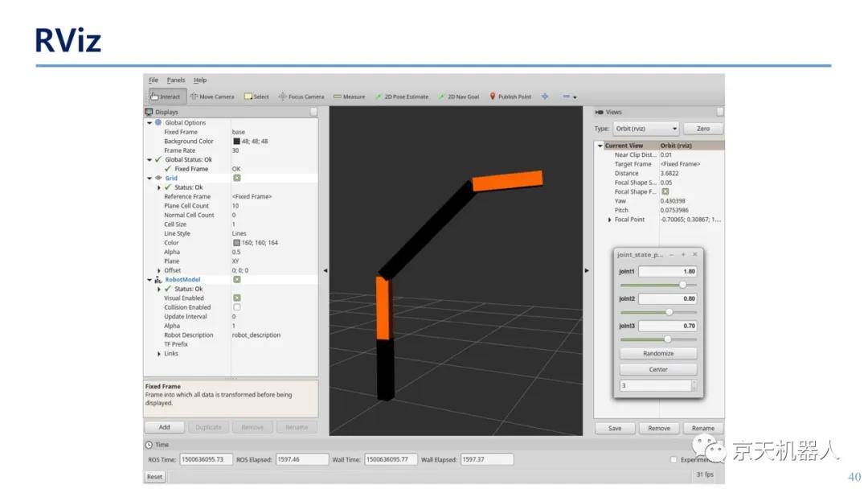
Task: Save the current view with Save button
Action: (615, 428)
